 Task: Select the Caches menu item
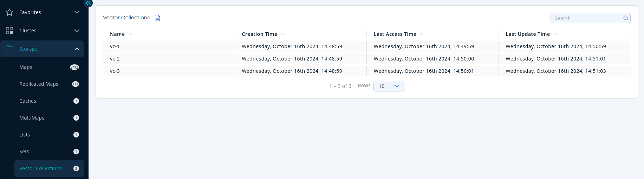point(28,101)
